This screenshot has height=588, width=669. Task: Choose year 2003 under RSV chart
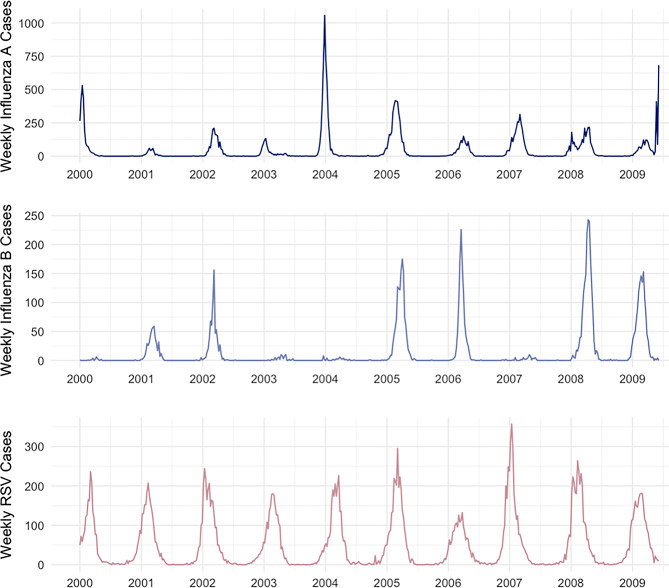264,583
